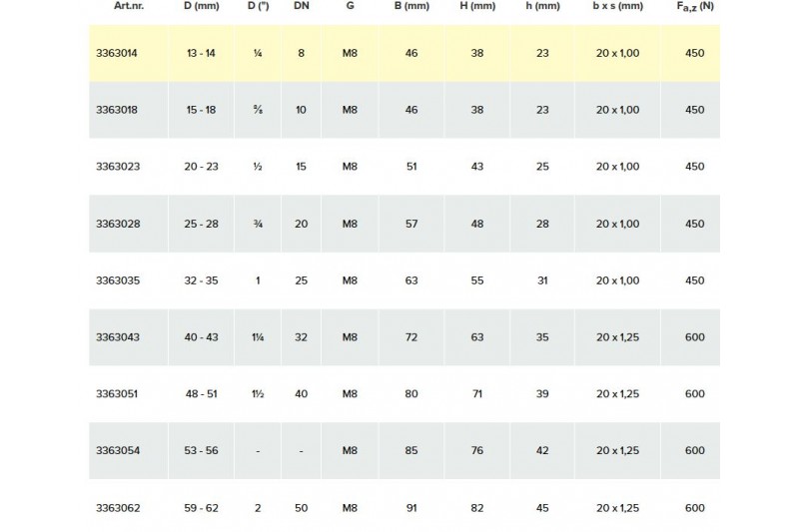Select article number 3363035
Viewport: 799px width, 532px height.
click(x=118, y=280)
